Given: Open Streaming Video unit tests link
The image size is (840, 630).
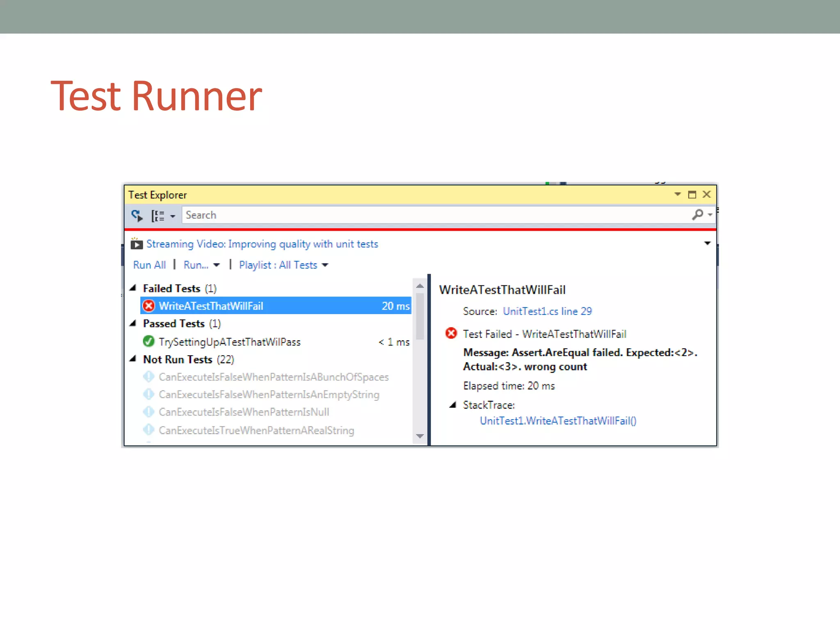Looking at the screenshot, I should 262,244.
